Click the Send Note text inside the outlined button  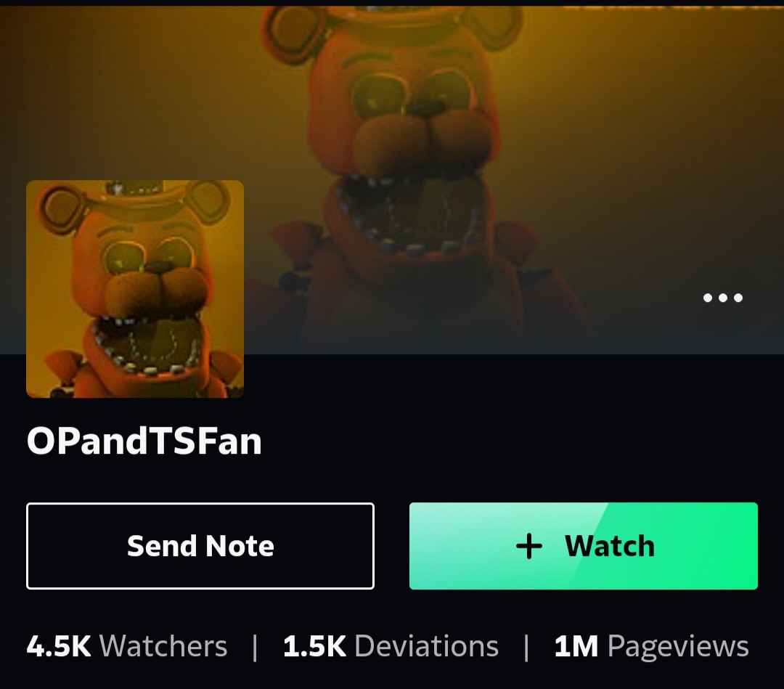pyautogui.click(x=200, y=546)
